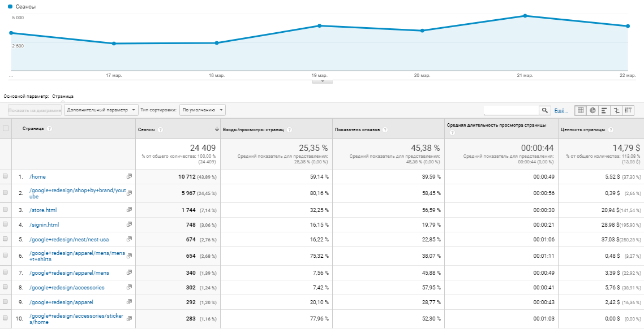Screen dimensions: 644x329
Task: Click help icon beside Показатель отказов
Action: click(385, 129)
